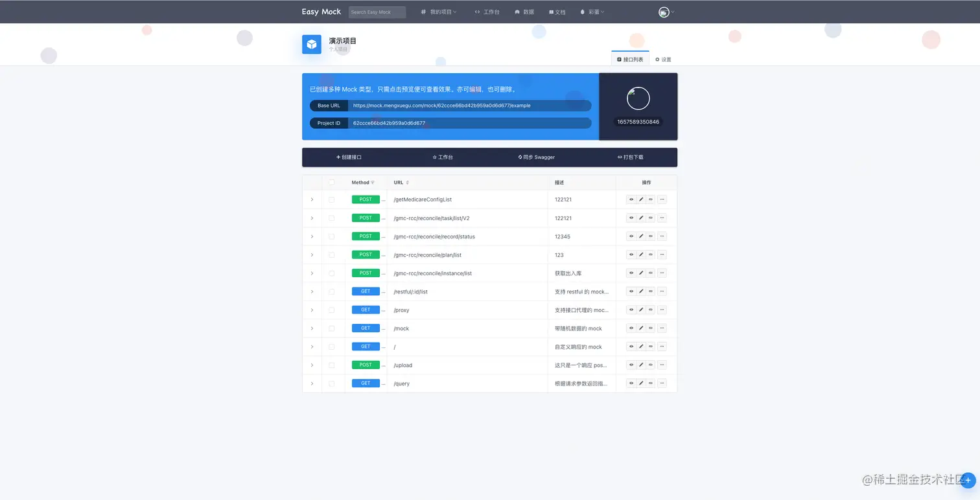Screen dimensions: 980x500
Task: Expand the /gmc-rcc/reconcile/task/list/V2 row
Action: 312,218
